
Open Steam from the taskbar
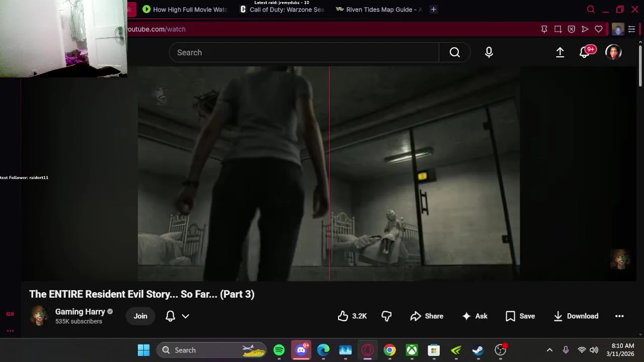click(x=478, y=350)
